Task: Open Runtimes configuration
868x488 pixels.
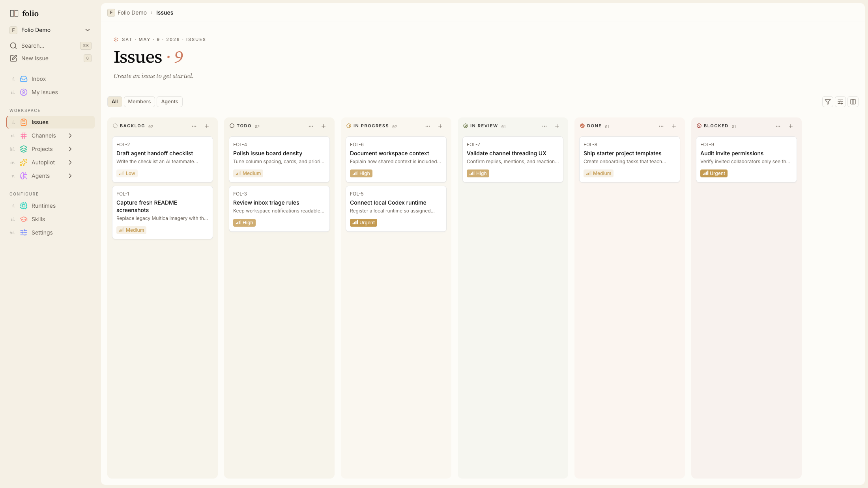Action: coord(51,206)
